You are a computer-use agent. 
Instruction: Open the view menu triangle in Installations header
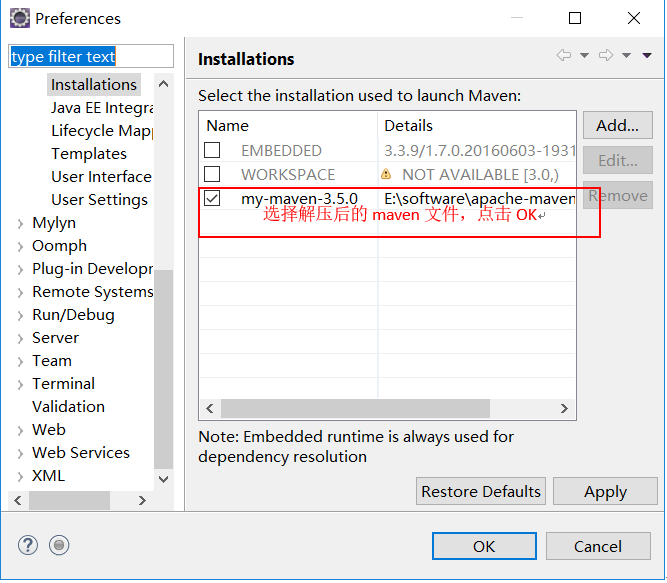pyautogui.click(x=647, y=55)
